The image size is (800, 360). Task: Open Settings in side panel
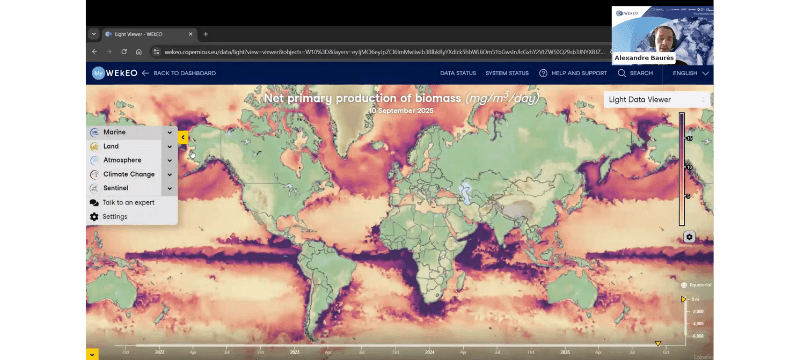coord(115,217)
